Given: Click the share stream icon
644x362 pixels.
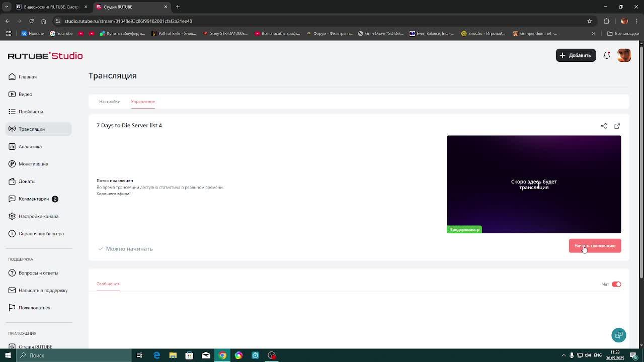Looking at the screenshot, I should pos(604,126).
